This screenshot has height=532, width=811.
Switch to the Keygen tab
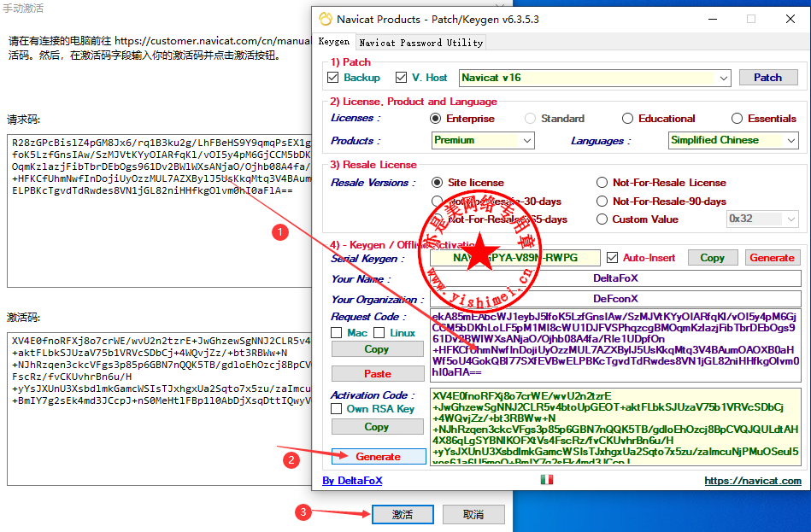(333, 41)
